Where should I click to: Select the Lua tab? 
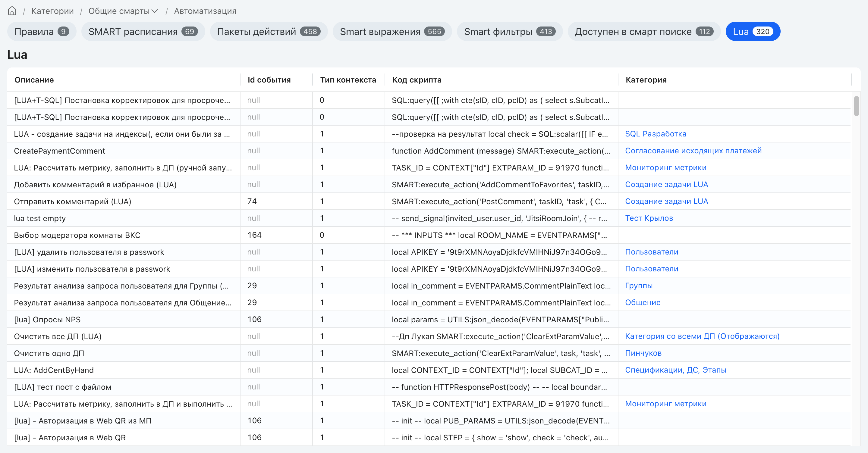tap(753, 32)
